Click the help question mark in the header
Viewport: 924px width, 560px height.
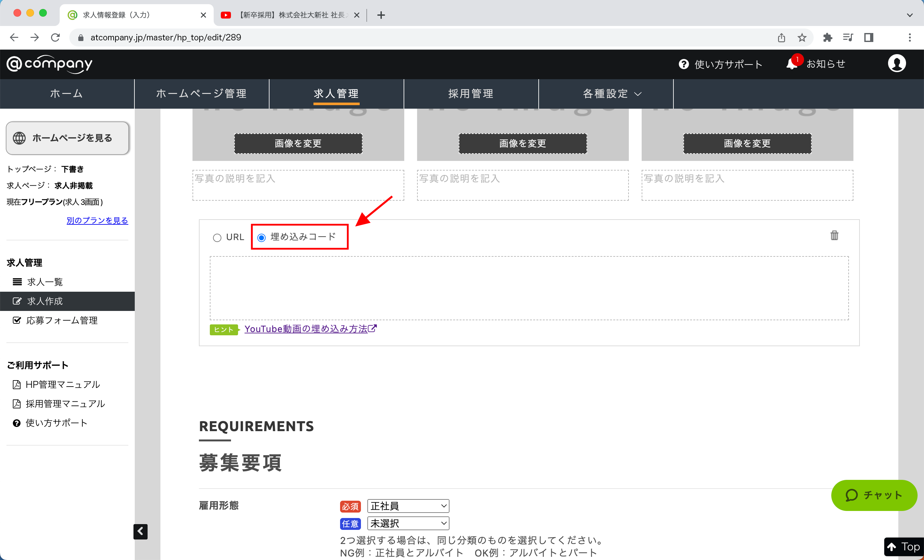coord(684,64)
